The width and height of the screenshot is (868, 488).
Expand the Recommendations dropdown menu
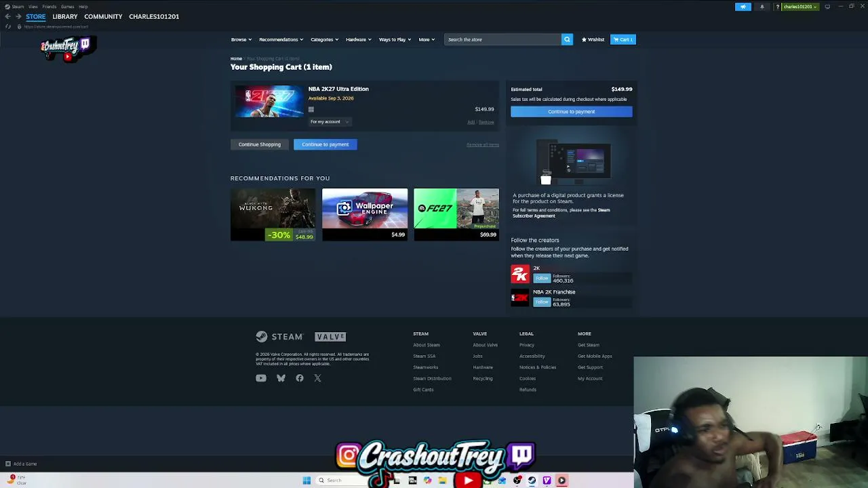281,39
